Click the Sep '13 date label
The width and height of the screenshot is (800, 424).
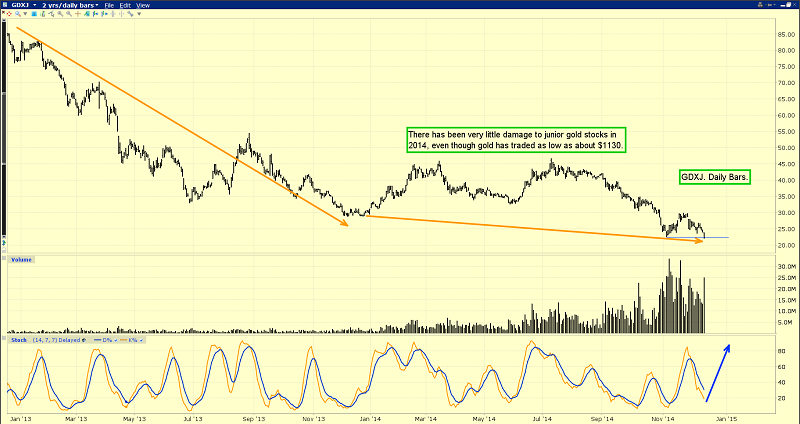(254, 419)
